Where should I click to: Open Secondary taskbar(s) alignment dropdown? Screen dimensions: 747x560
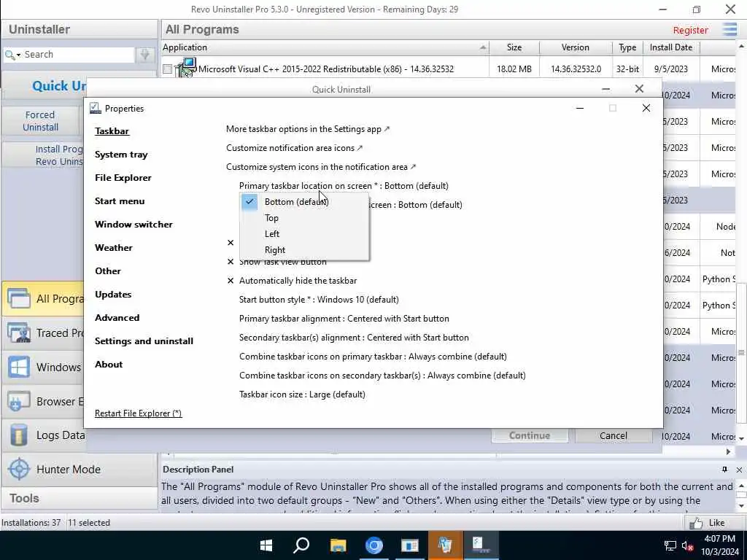click(354, 338)
